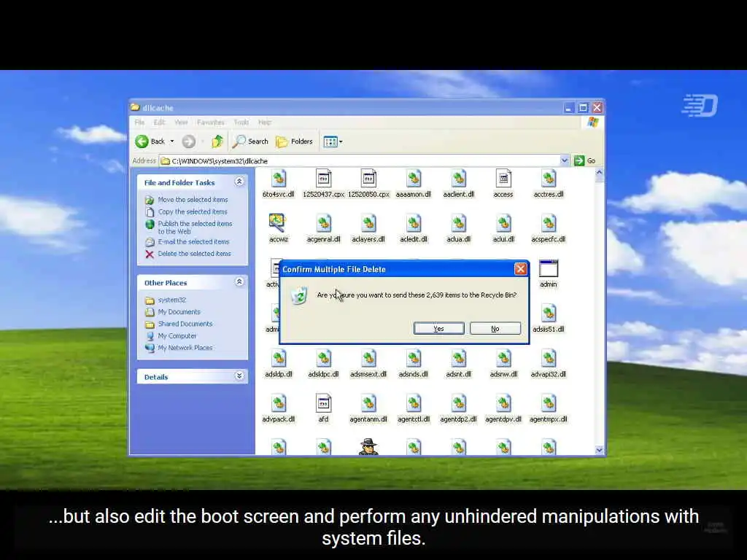Select acspecfc.dll file icon

coord(549,224)
